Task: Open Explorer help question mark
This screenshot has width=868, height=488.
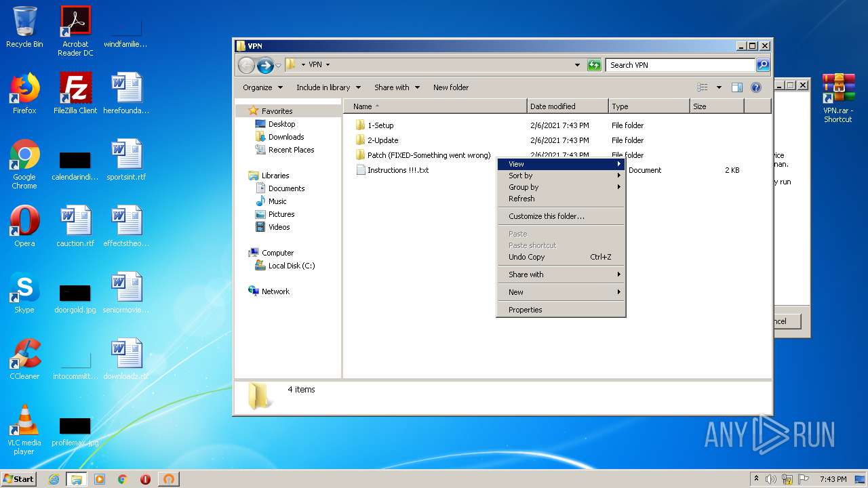Action: point(756,87)
